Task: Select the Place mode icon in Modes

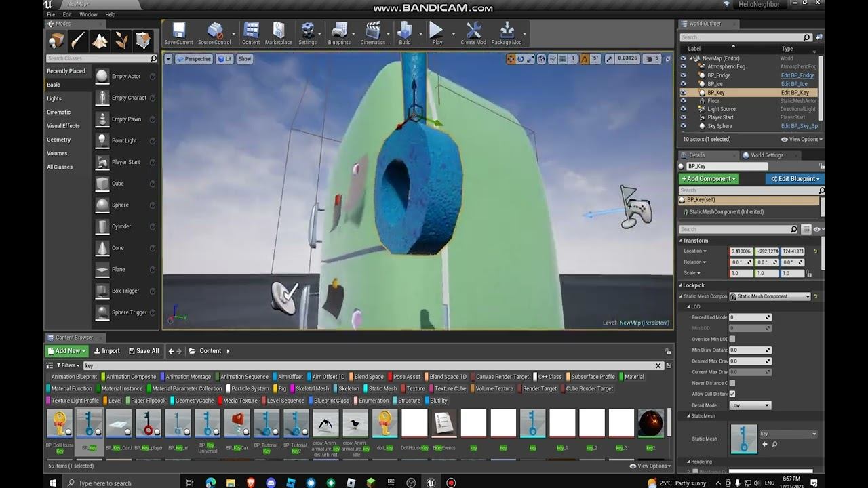Action: pyautogui.click(x=56, y=41)
